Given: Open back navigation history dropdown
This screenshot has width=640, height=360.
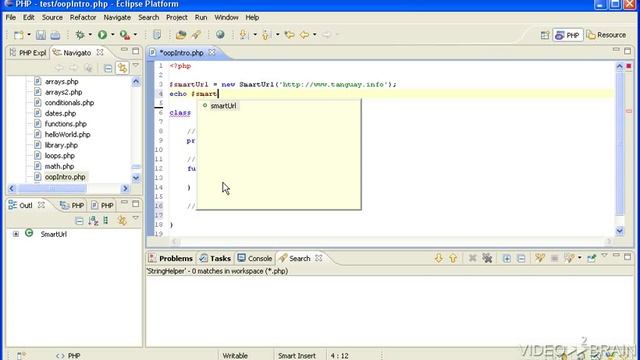Looking at the screenshot, I should pos(315,35).
